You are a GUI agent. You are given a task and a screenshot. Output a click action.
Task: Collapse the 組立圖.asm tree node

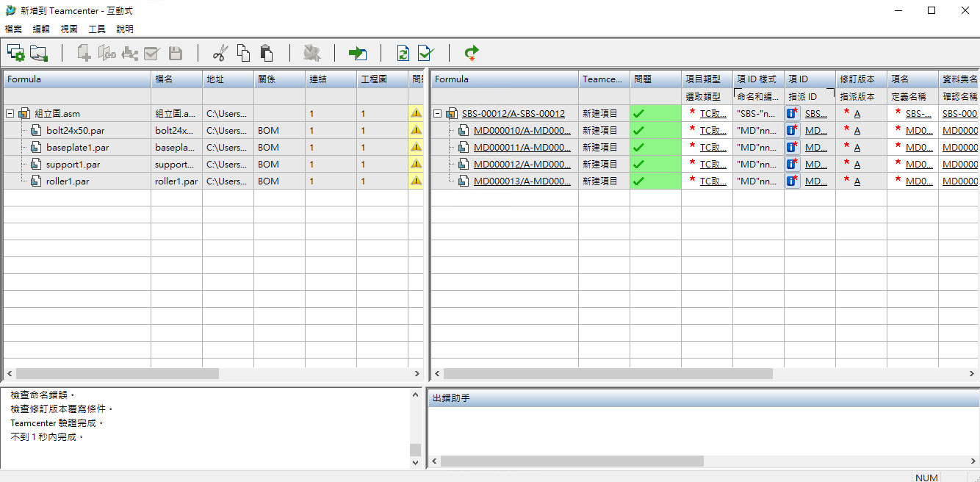[x=10, y=114]
